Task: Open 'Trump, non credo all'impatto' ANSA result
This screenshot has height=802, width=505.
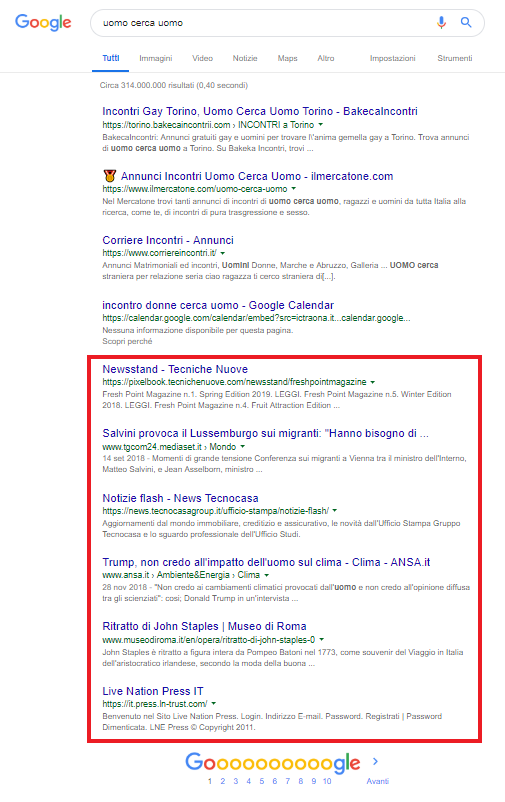Action: (x=266, y=563)
